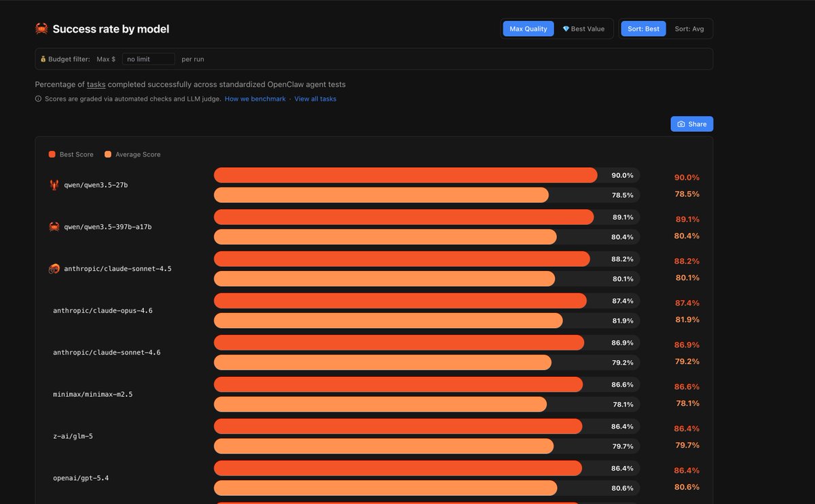Image resolution: width=815 pixels, height=504 pixels.
Task: Click the money bag icon in Budget filter
Action: pyautogui.click(x=43, y=59)
